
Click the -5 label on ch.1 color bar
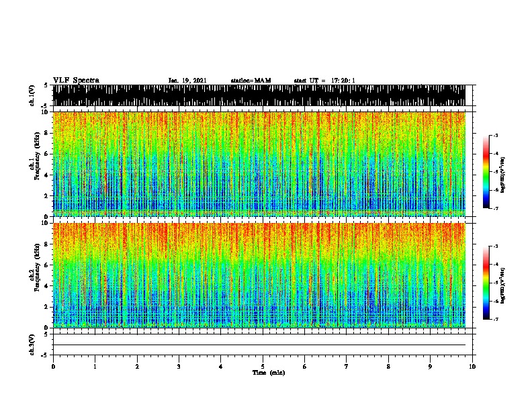point(496,172)
